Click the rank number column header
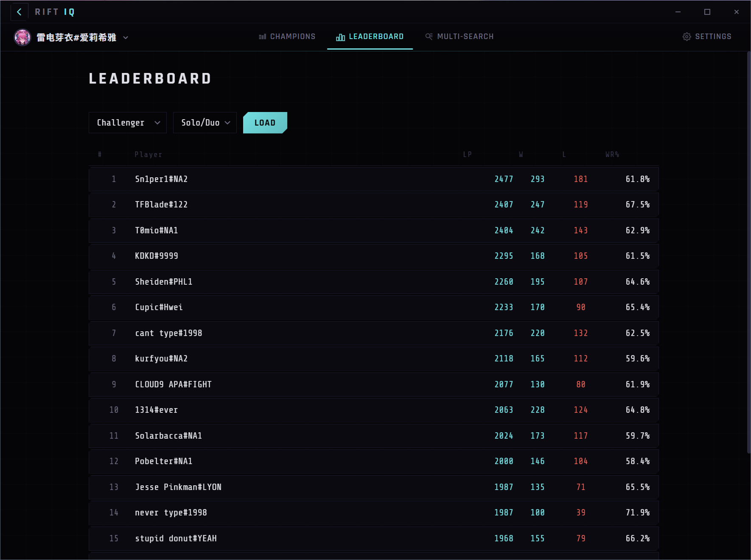 pyautogui.click(x=99, y=154)
